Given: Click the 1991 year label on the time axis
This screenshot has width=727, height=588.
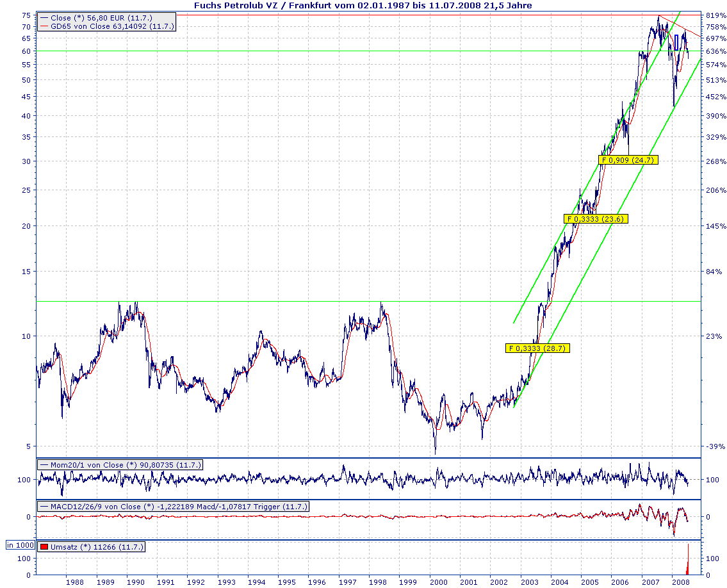Looking at the screenshot, I should [165, 582].
